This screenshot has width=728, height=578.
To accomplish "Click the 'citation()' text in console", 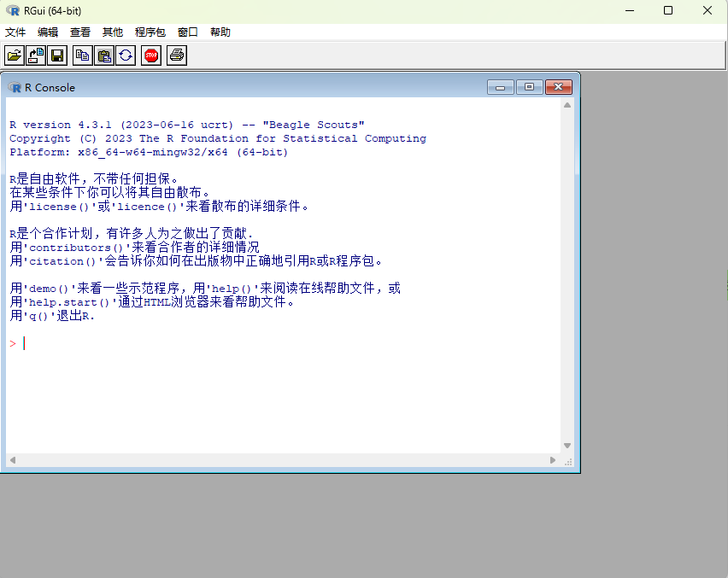I will click(62, 261).
